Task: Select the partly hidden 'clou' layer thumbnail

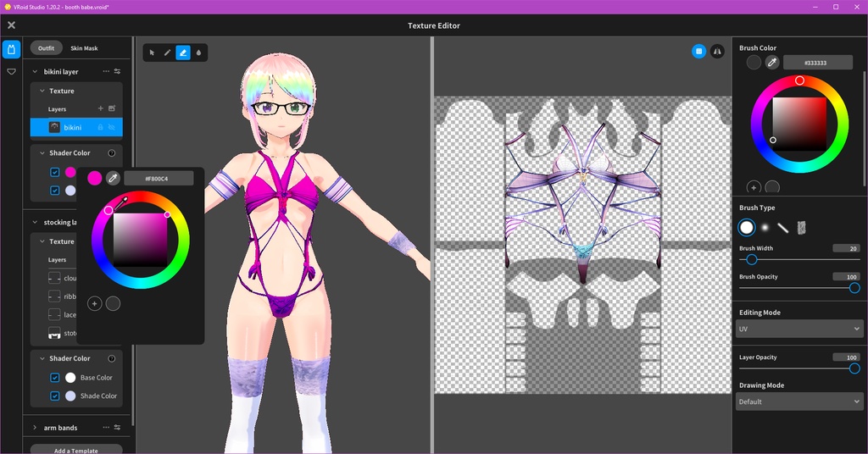Action: [54, 278]
